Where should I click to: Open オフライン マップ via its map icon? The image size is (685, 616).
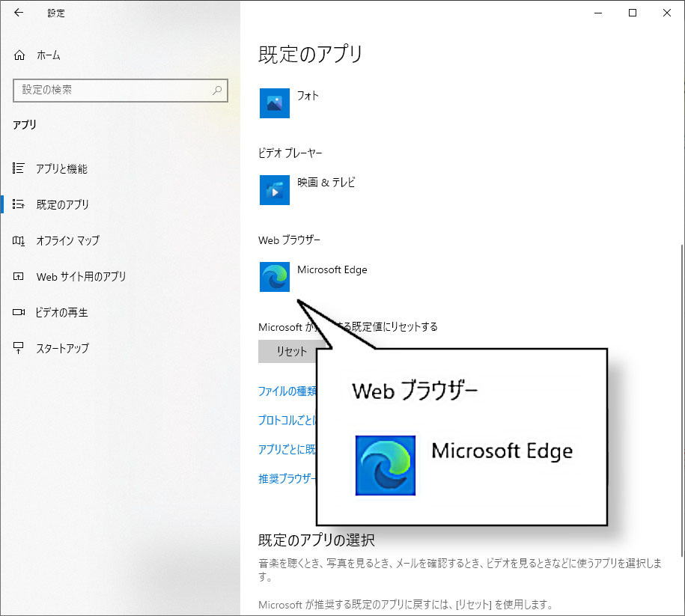(x=19, y=240)
